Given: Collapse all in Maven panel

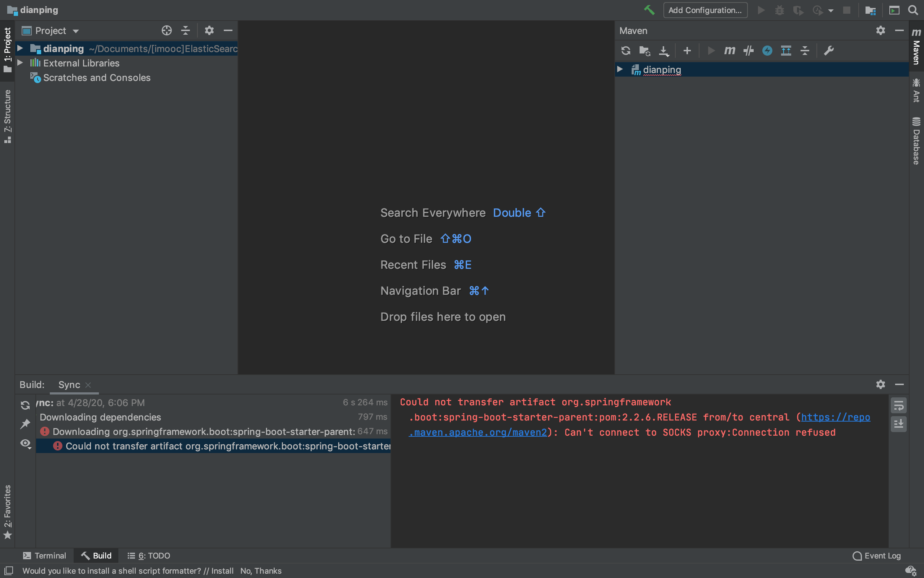Looking at the screenshot, I should click(805, 51).
